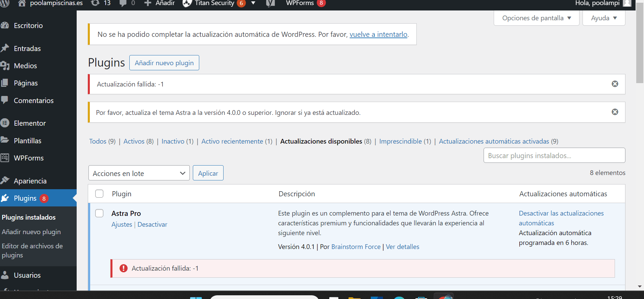Image resolution: width=644 pixels, height=299 pixels.
Task: Click the Plugins title heading
Action: 106,63
